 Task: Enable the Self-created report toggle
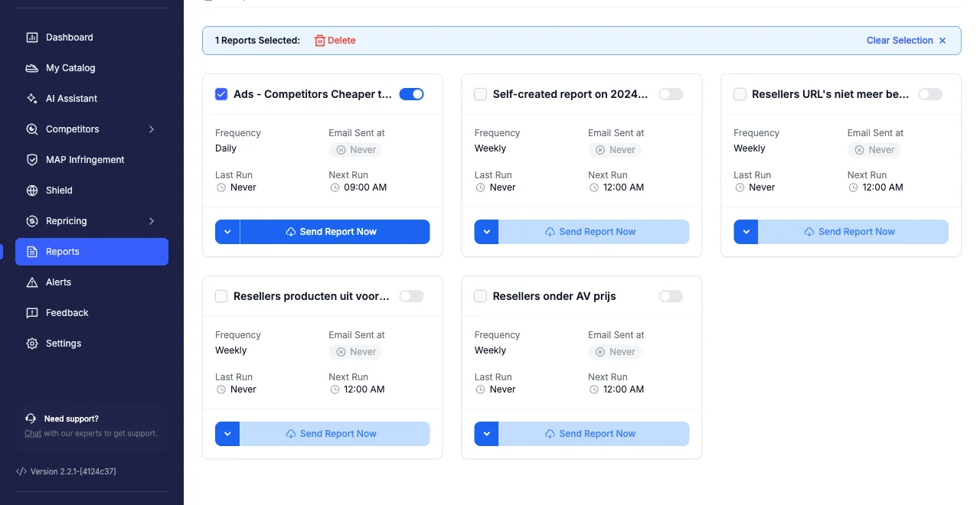click(671, 94)
